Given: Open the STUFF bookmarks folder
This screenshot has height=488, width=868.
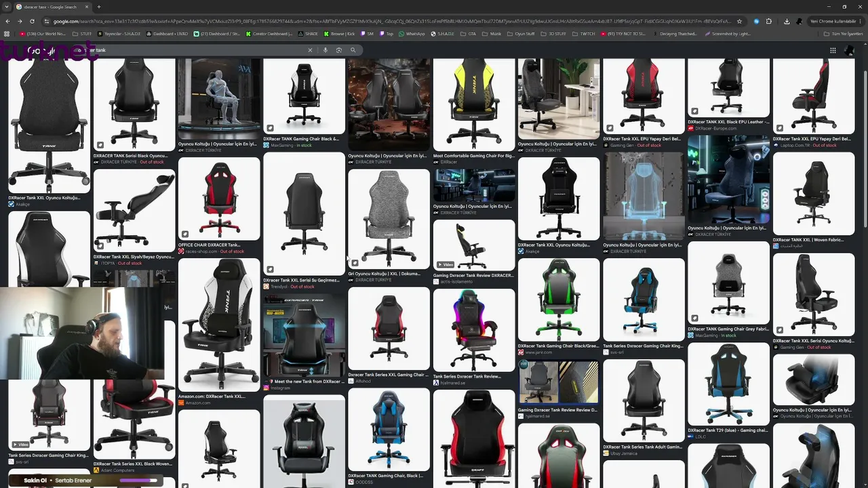Looking at the screenshot, I should [82, 33].
